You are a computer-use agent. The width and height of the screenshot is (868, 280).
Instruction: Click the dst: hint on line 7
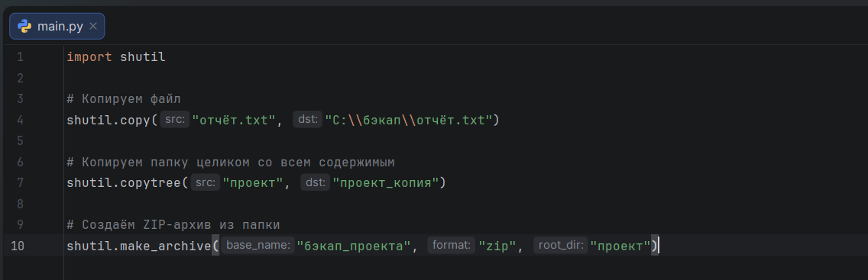click(316, 182)
